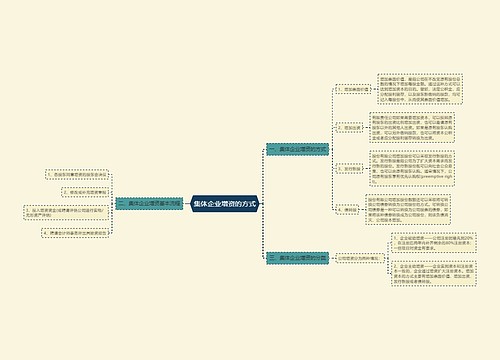Viewport: 500px width, 360px height.
Task: Click connector between central node and branch 二
Action: point(187,204)
